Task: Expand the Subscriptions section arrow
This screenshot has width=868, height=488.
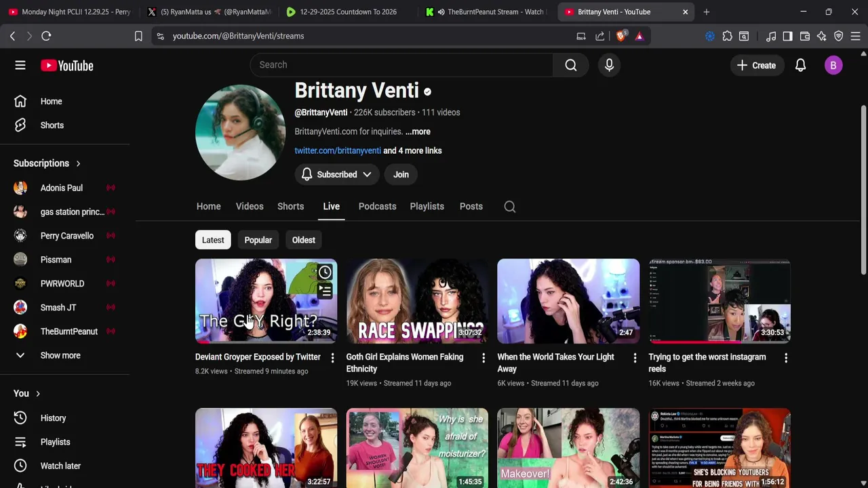Action: [x=78, y=163]
